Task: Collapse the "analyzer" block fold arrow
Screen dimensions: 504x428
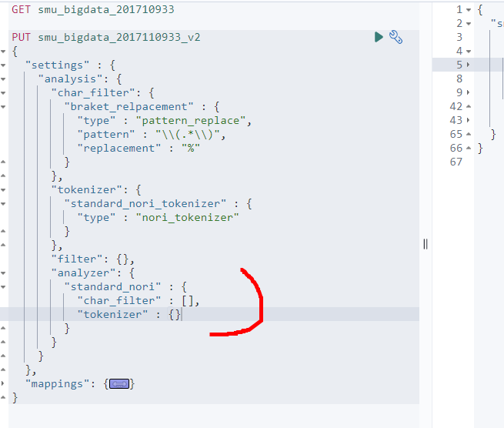Action: (x=3, y=273)
